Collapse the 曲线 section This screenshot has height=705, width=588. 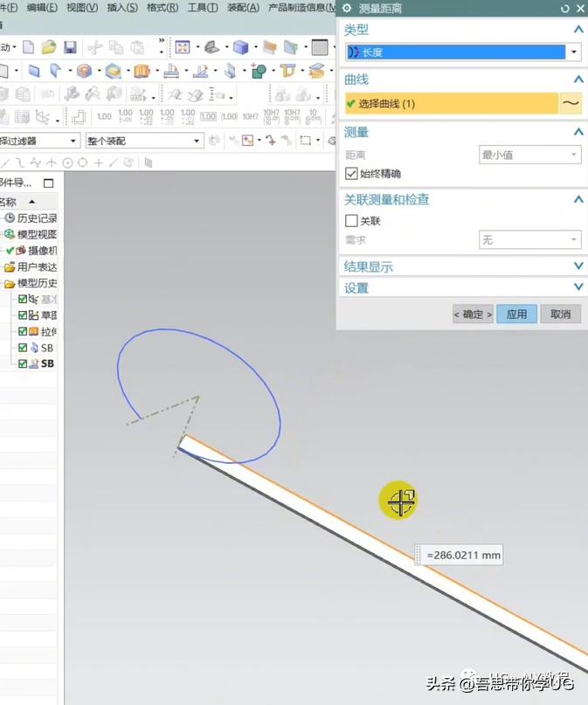(578, 79)
